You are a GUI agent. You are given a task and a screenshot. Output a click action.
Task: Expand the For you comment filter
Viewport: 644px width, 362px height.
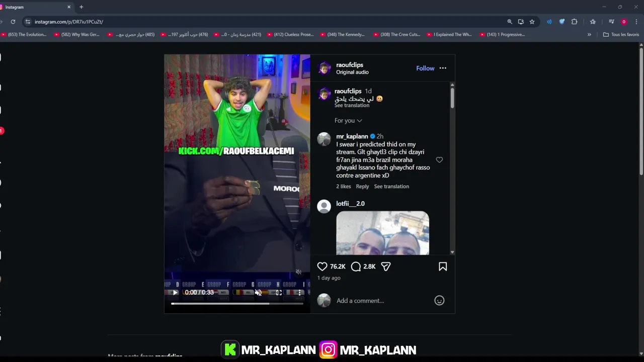coord(348,121)
